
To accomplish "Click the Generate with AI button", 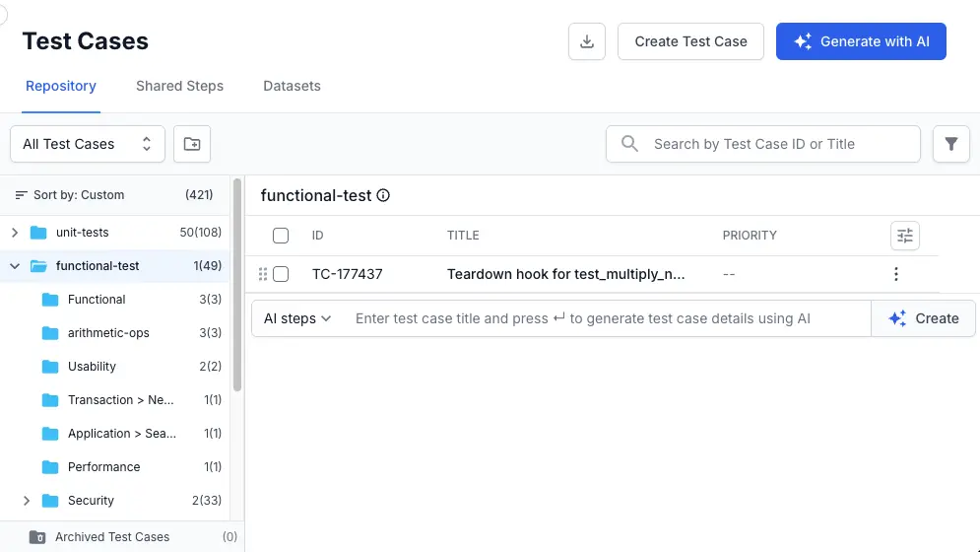I will (x=861, y=41).
